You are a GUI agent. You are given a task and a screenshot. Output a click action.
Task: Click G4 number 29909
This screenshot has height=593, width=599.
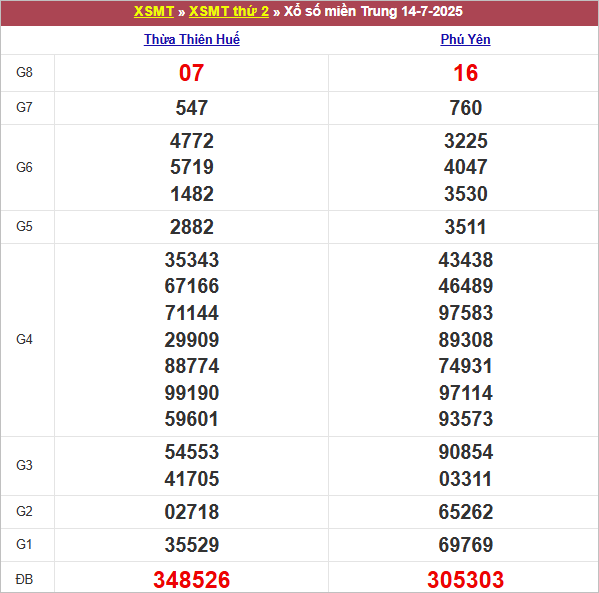[191, 340]
